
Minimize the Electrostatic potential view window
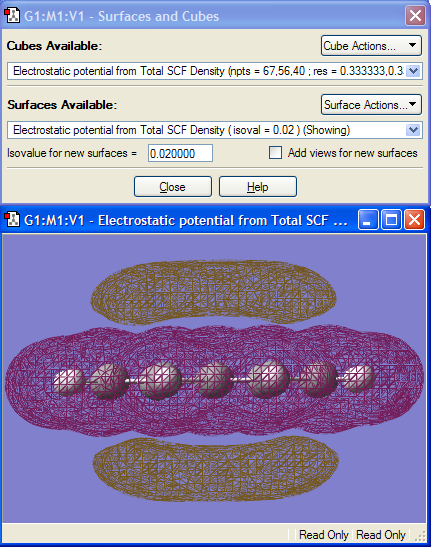368,220
